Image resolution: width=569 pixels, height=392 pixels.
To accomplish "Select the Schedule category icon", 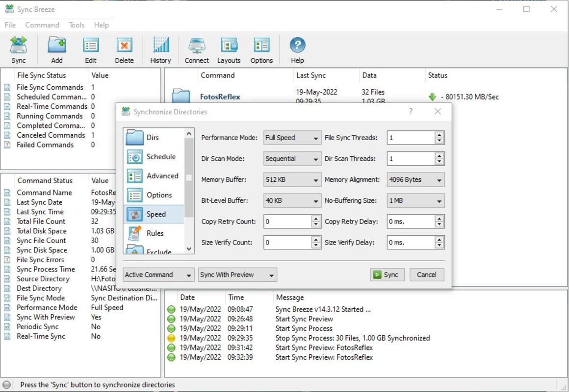I will 134,157.
